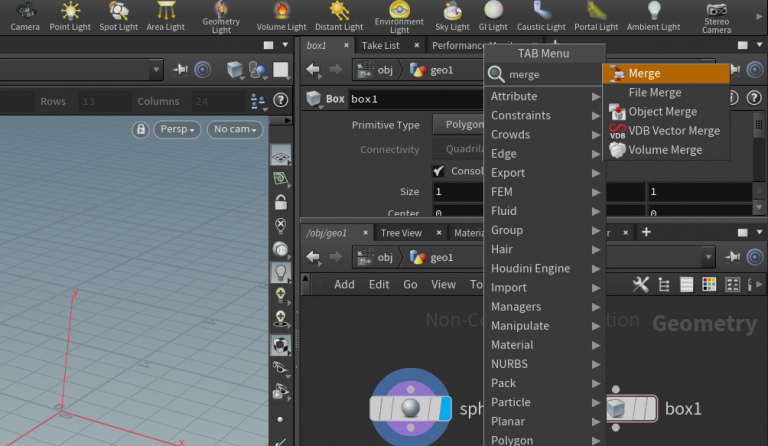Open the network editor wrench tools
Screen dimensions: 768x446
(640, 284)
